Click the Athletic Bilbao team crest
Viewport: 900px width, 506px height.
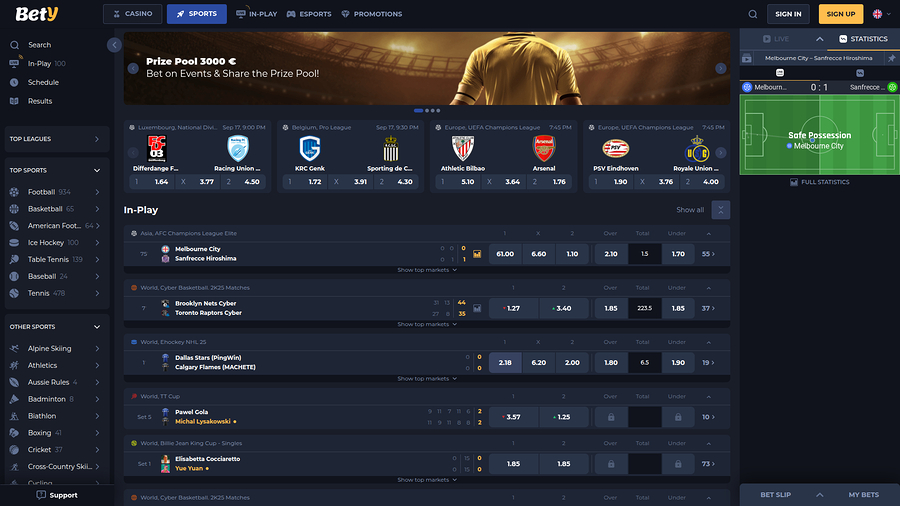pos(463,149)
